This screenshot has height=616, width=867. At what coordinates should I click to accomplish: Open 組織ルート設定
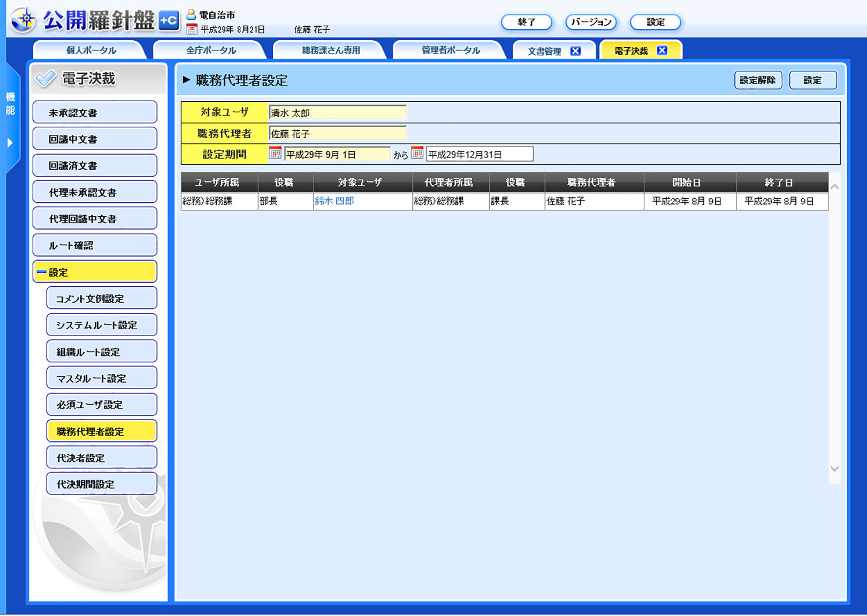[102, 352]
